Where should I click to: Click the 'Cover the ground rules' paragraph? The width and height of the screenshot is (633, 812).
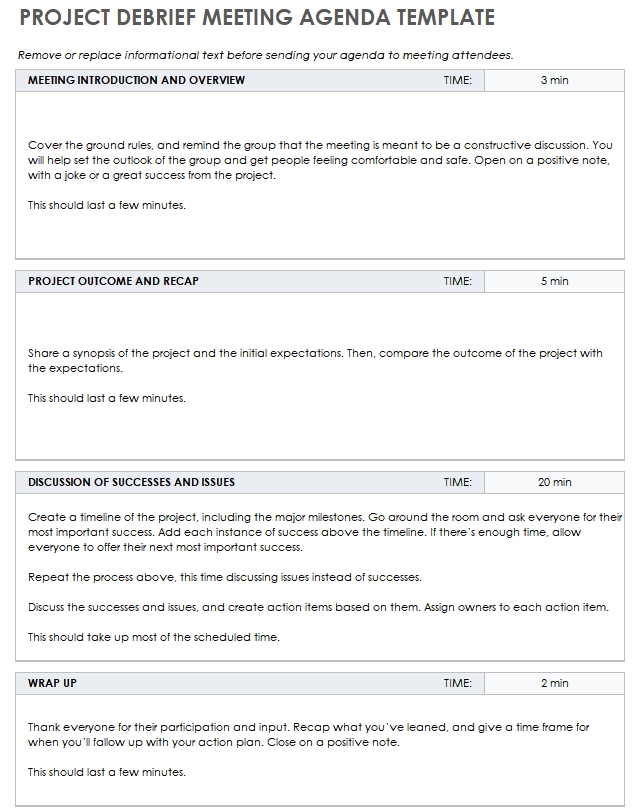[x=320, y=160]
